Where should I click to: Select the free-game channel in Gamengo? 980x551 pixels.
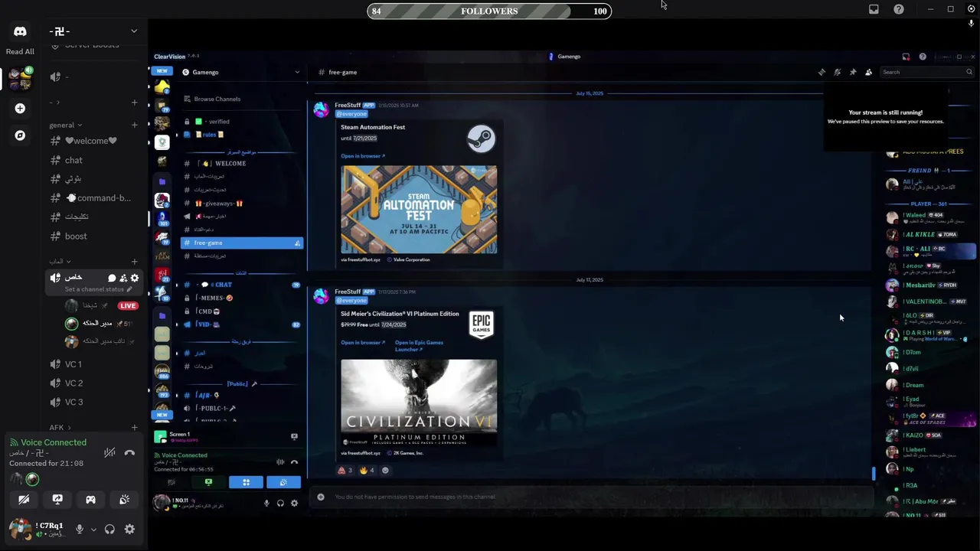[242, 243]
